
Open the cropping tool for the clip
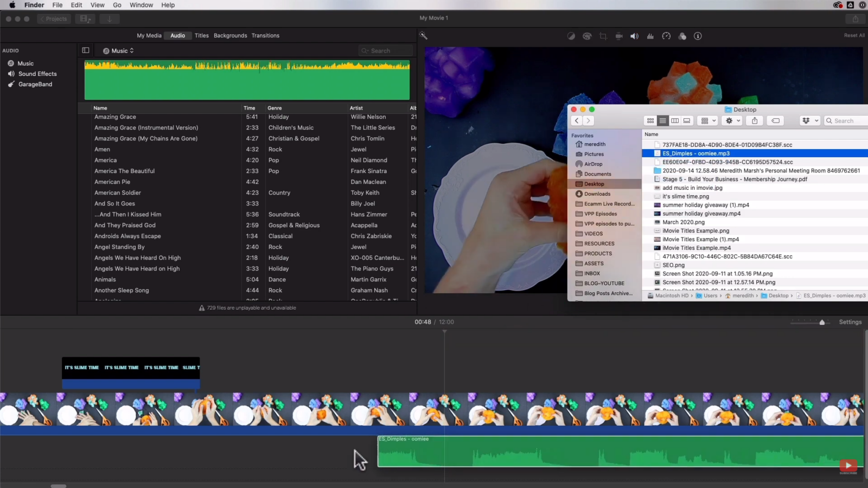tap(603, 36)
